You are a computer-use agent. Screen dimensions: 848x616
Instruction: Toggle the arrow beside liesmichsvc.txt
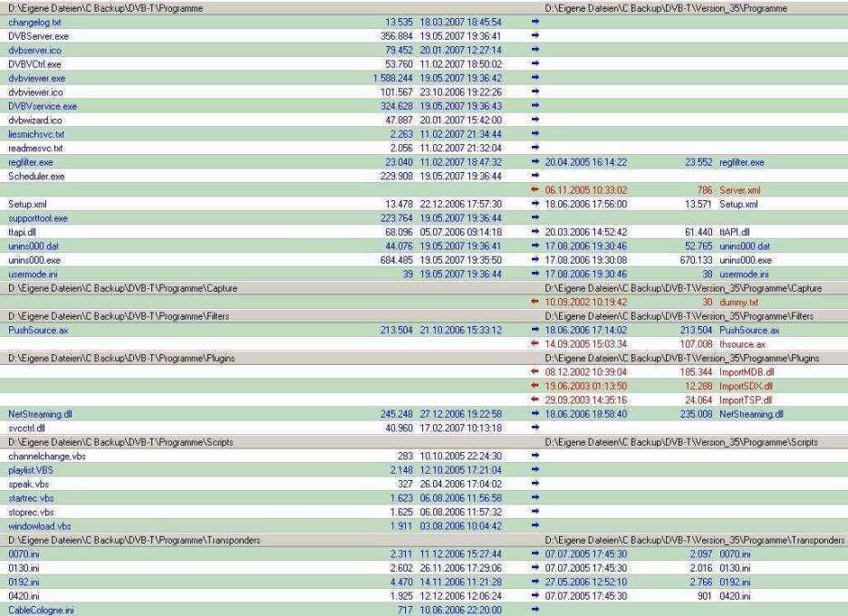click(535, 133)
